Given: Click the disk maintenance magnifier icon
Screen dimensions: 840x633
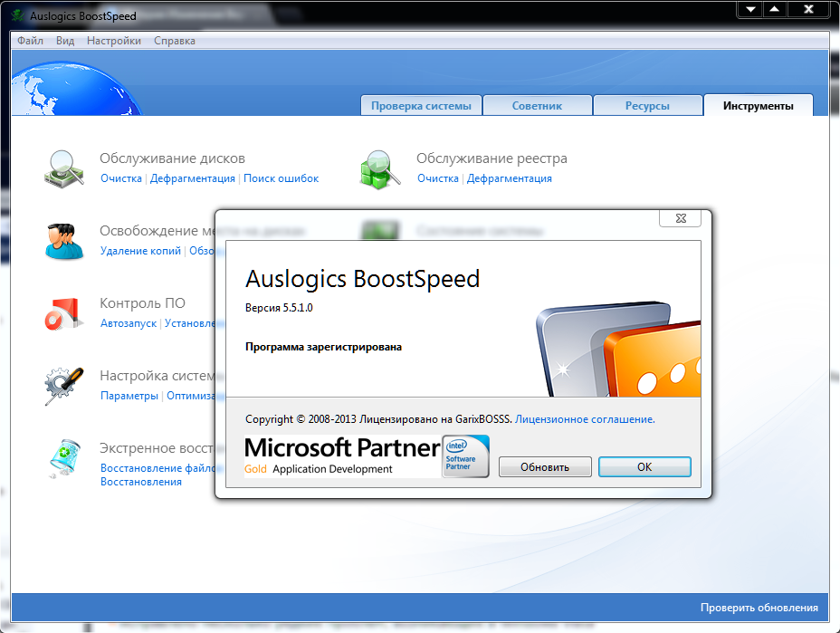Looking at the screenshot, I should pyautogui.click(x=64, y=168).
